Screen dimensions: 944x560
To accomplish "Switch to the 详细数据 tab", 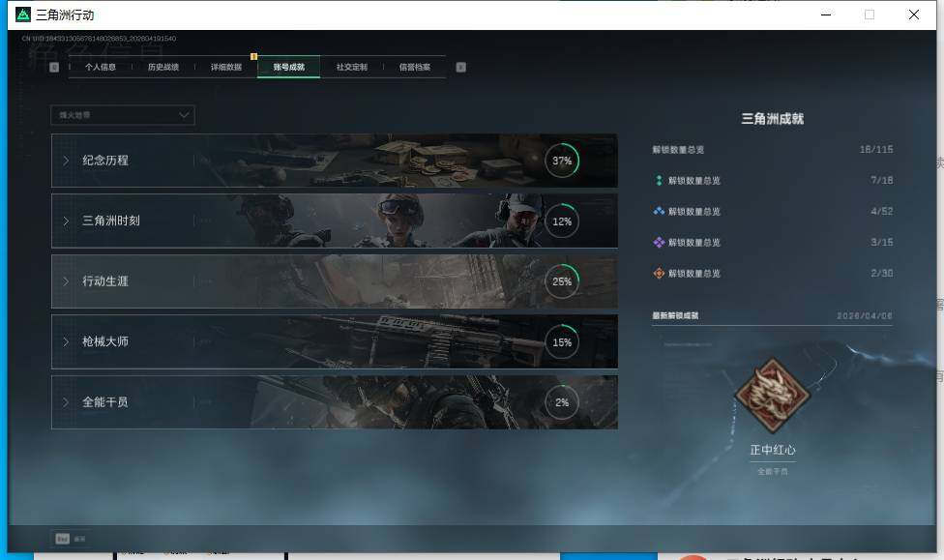I will click(226, 67).
